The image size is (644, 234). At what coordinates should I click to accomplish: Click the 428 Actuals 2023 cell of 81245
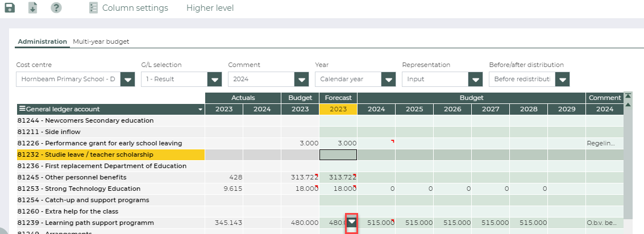(x=224, y=177)
